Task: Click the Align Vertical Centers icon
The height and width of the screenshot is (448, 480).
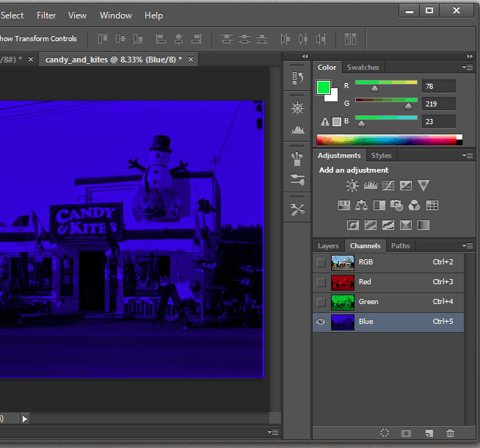Action: (120, 39)
